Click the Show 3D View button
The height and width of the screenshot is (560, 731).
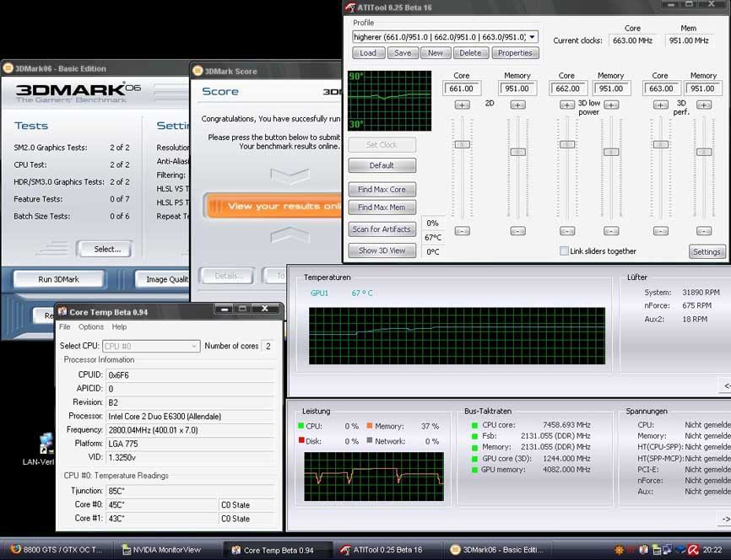tap(382, 250)
